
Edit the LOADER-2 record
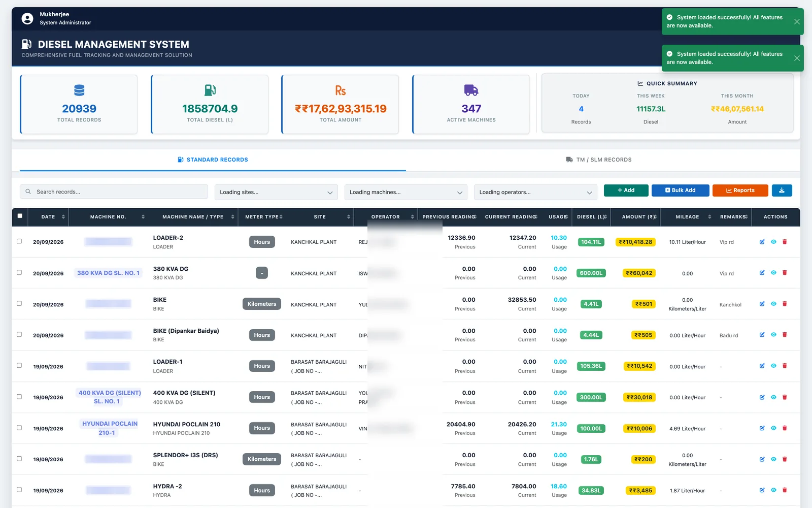click(x=762, y=242)
